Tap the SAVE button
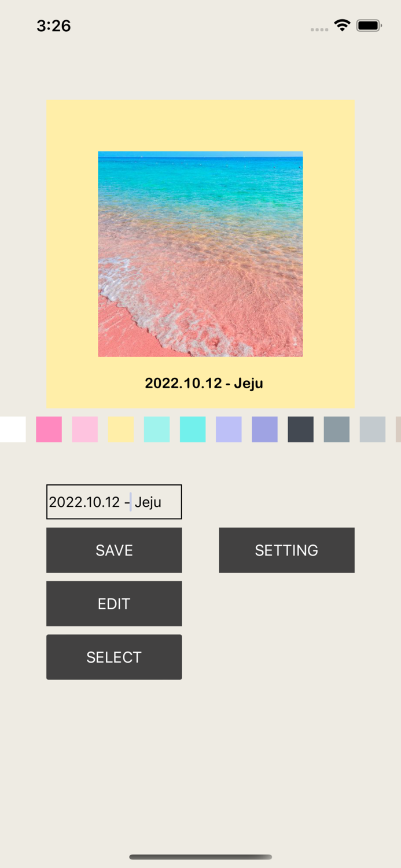This screenshot has width=401, height=868. 114,550
